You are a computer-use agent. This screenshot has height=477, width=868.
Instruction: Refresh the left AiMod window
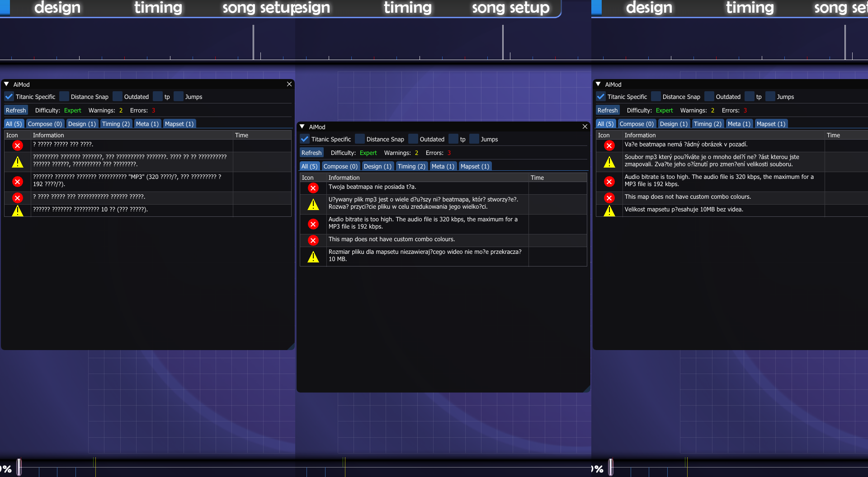16,110
